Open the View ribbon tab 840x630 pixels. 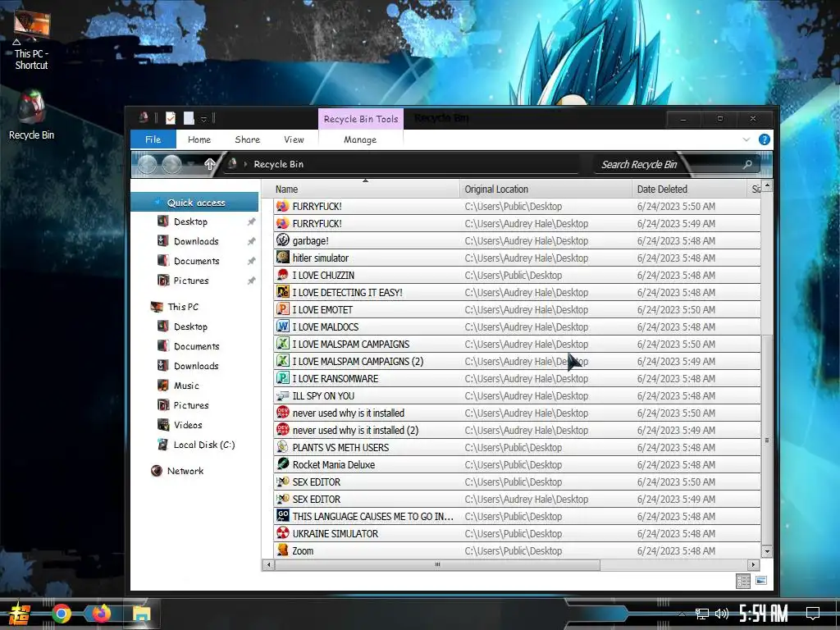click(294, 139)
